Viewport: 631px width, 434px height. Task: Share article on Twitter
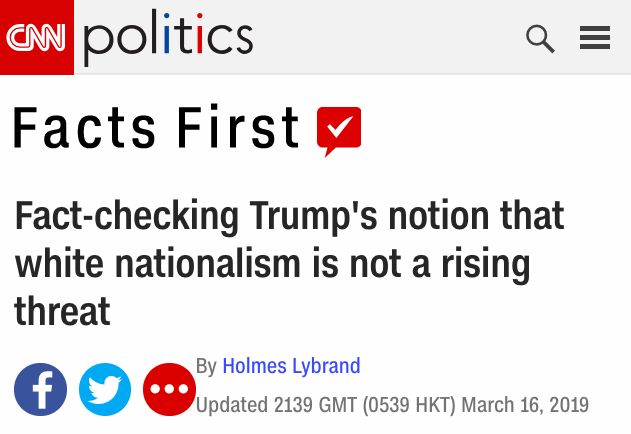pos(105,389)
